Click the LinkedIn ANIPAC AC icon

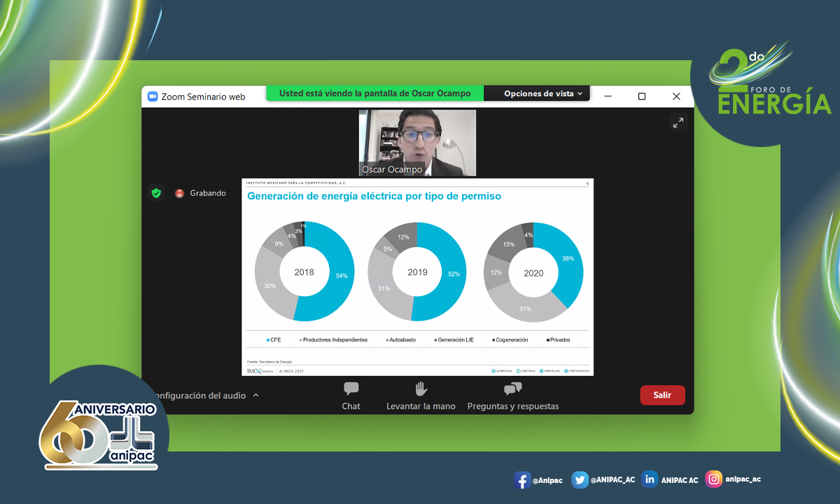coord(649,479)
